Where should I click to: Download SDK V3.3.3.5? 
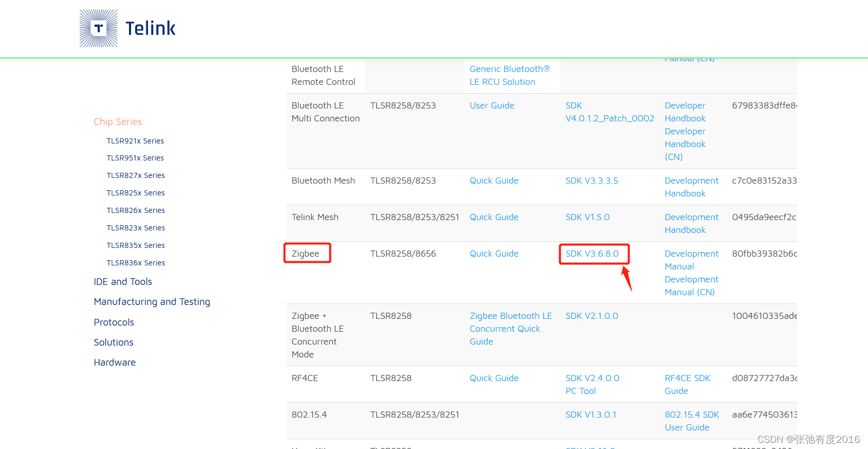(592, 181)
